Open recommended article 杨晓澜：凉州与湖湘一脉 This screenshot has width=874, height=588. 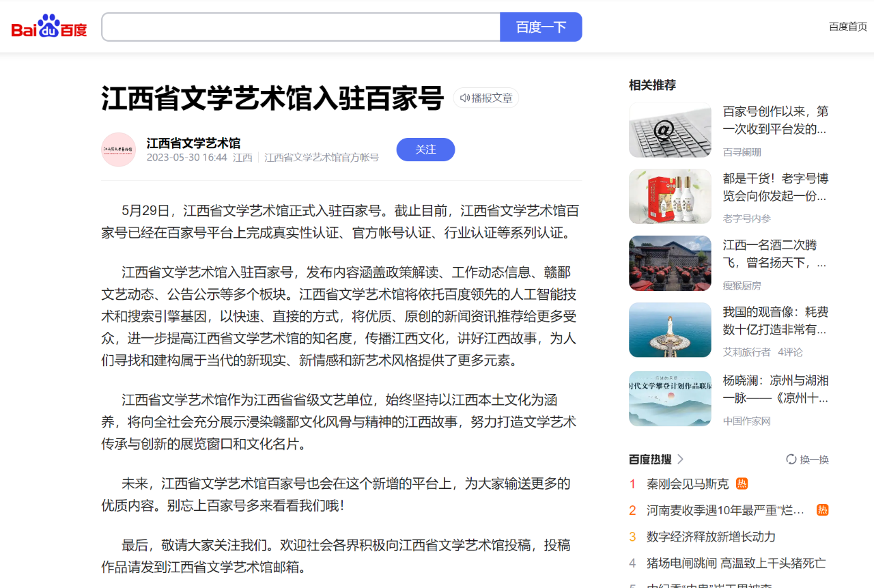[776, 389]
